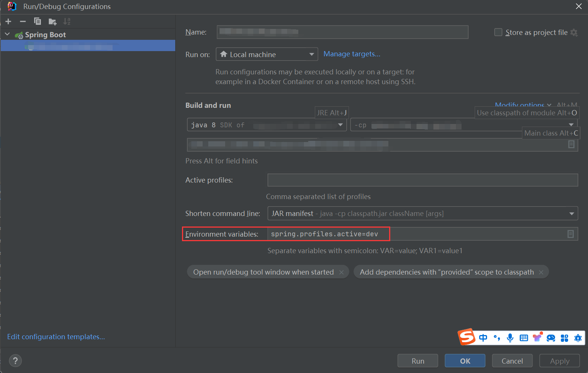Select the highlighted configuration under Spring Boot
The width and height of the screenshot is (588, 373).
(88, 45)
